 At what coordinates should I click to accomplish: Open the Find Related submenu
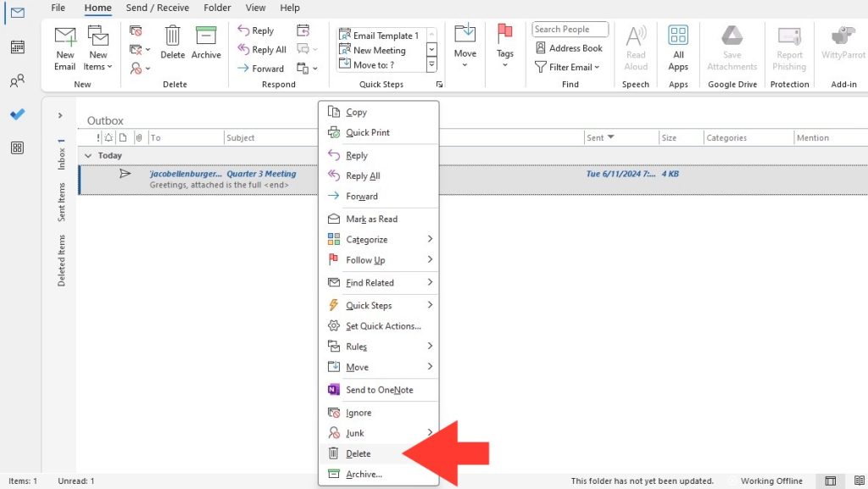(379, 283)
